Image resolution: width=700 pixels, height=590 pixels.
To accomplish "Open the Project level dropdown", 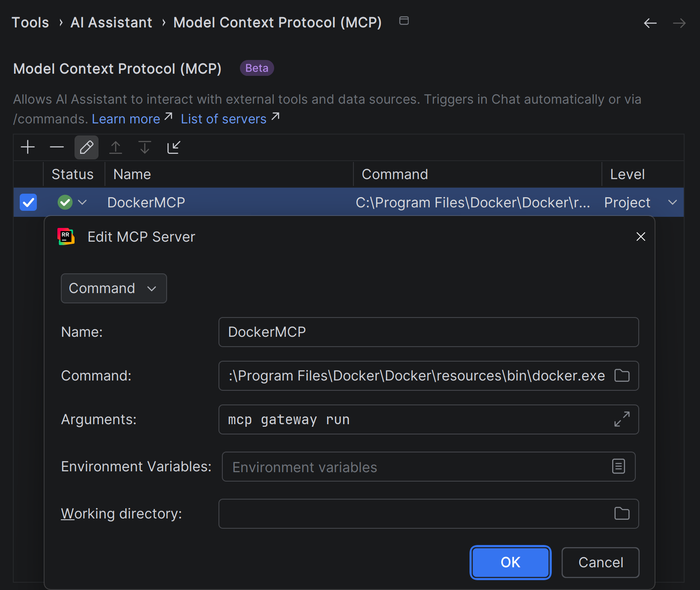I will (673, 202).
